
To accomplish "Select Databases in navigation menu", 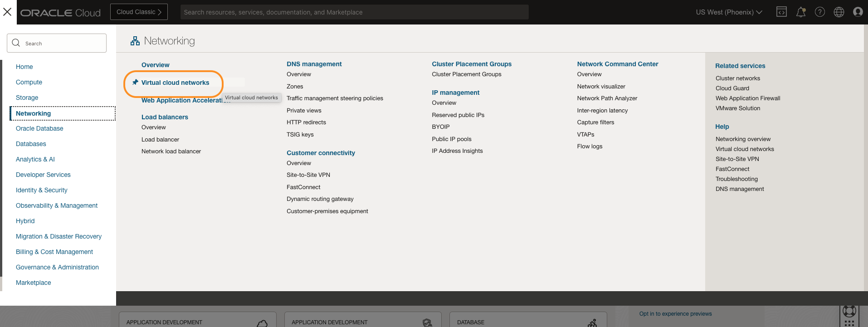I will click(31, 144).
